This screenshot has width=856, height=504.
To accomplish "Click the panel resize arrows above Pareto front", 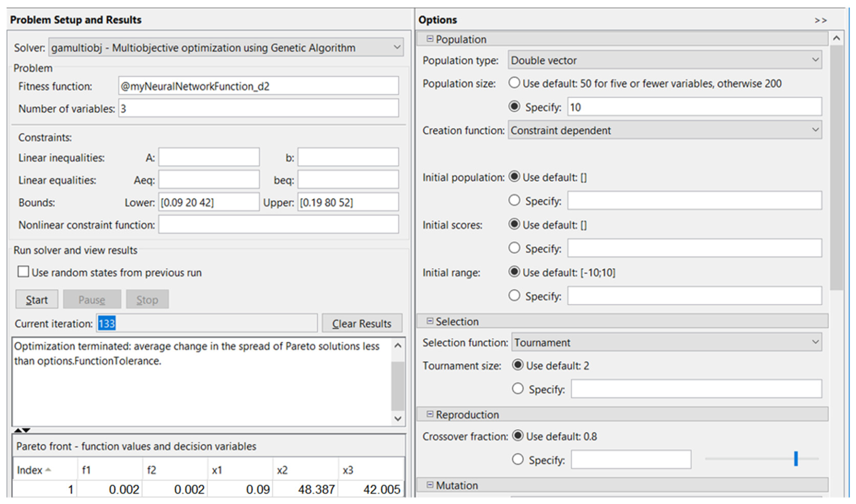I will (22, 430).
